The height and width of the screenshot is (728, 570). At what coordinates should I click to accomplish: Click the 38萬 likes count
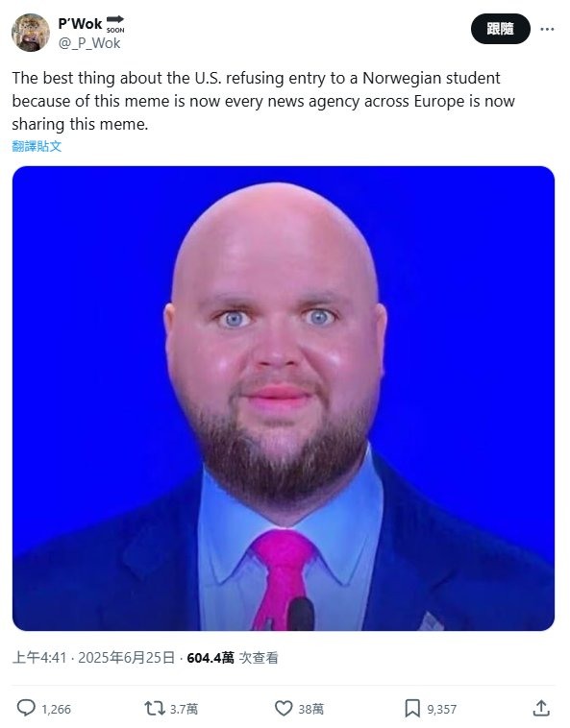coord(311,710)
